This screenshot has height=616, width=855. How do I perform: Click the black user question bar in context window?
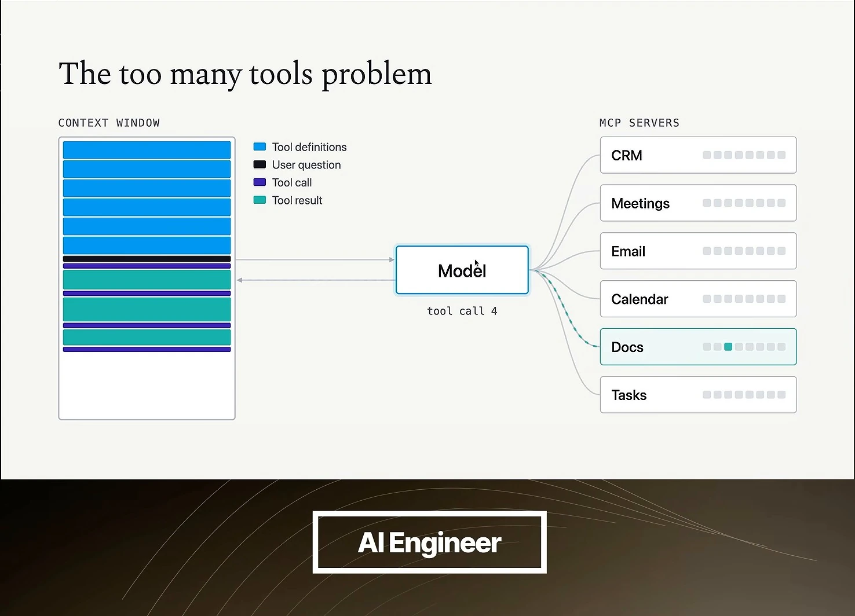click(147, 259)
